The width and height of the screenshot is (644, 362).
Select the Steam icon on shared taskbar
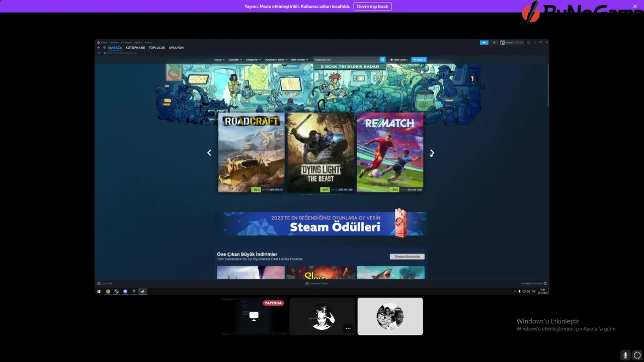[x=142, y=292]
